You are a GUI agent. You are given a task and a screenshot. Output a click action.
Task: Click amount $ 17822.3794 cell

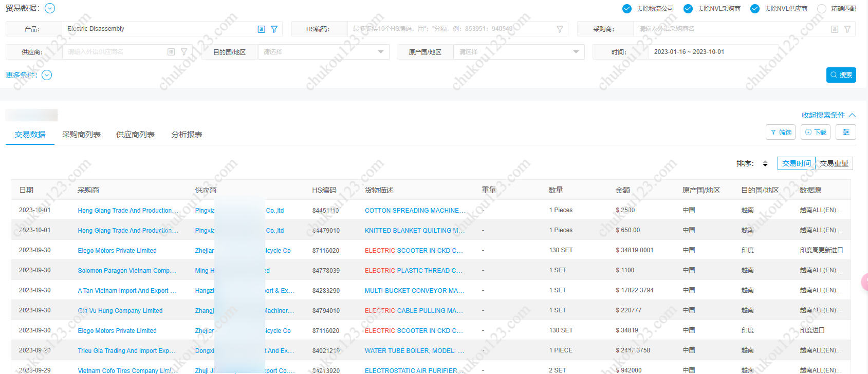[x=635, y=291]
